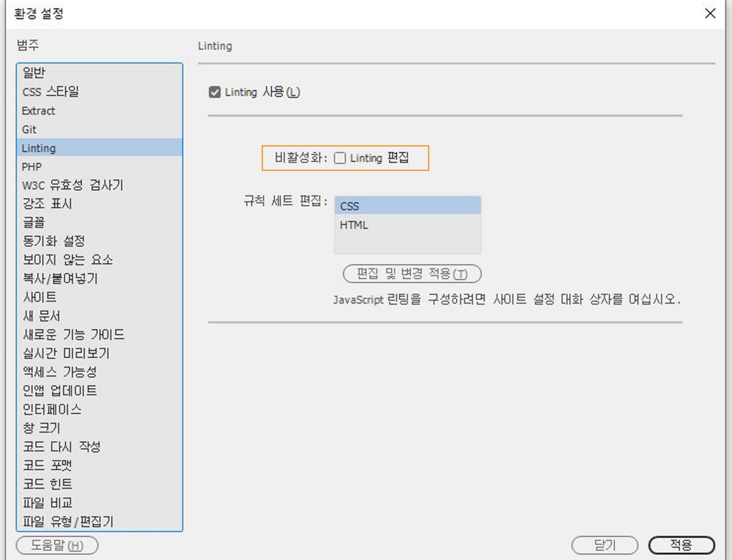Disable the Linting 사용 checkbox
The height and width of the screenshot is (560, 732).
pyautogui.click(x=215, y=92)
